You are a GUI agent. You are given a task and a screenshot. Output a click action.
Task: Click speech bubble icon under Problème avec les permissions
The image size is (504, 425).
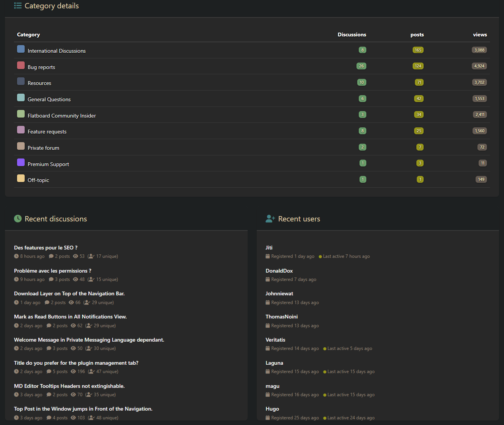pos(51,280)
